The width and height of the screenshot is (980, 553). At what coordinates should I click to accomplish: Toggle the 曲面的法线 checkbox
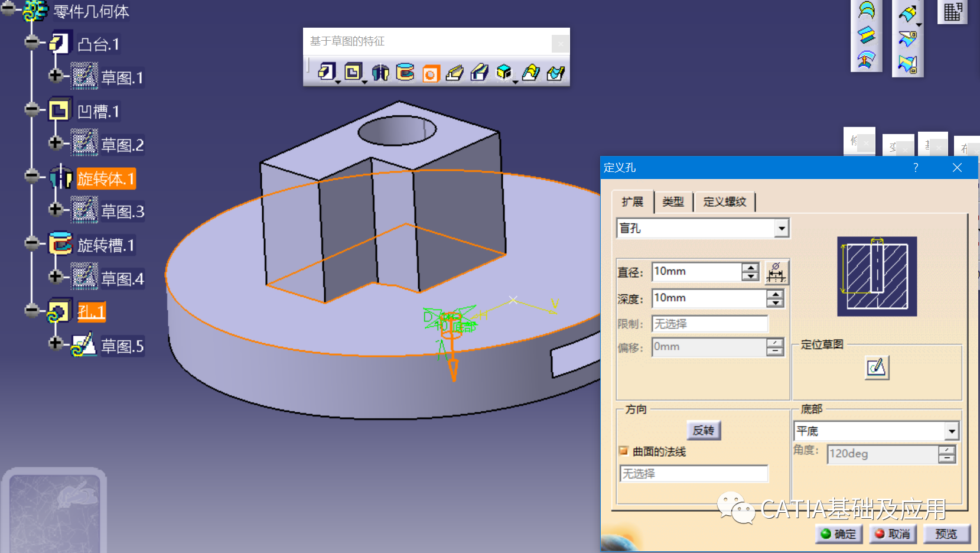(x=623, y=451)
